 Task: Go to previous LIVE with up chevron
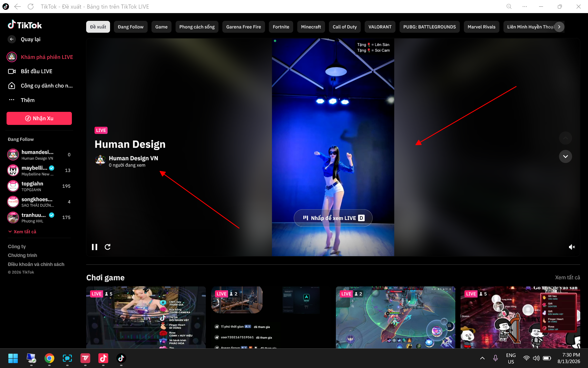pyautogui.click(x=565, y=138)
